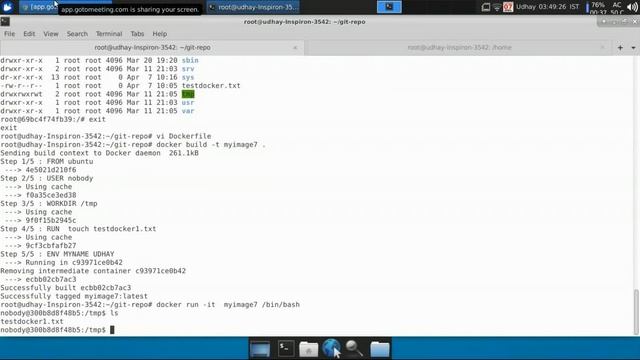Click the 'docker build -t myimage7 .' command
640x360 pixels.
tap(211, 145)
